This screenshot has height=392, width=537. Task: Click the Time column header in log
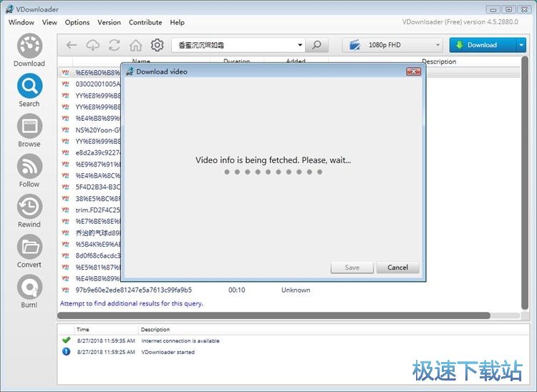83,329
